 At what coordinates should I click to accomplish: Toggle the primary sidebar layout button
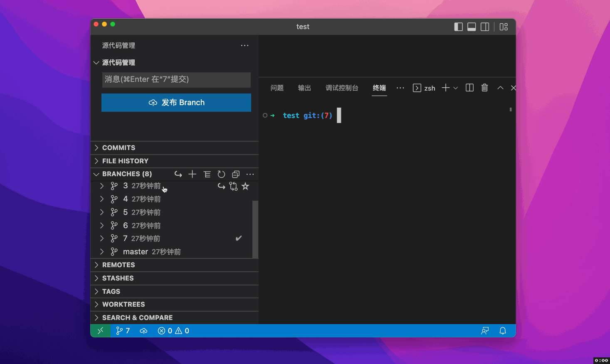point(458,27)
